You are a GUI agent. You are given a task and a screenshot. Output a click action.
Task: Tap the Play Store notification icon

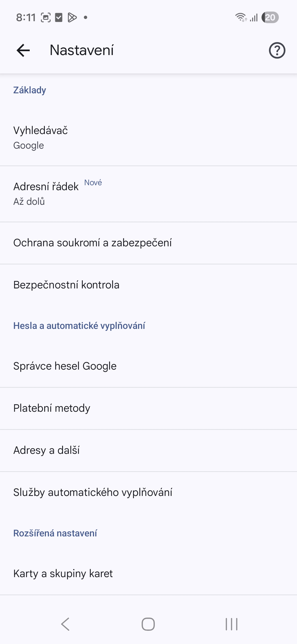(72, 17)
